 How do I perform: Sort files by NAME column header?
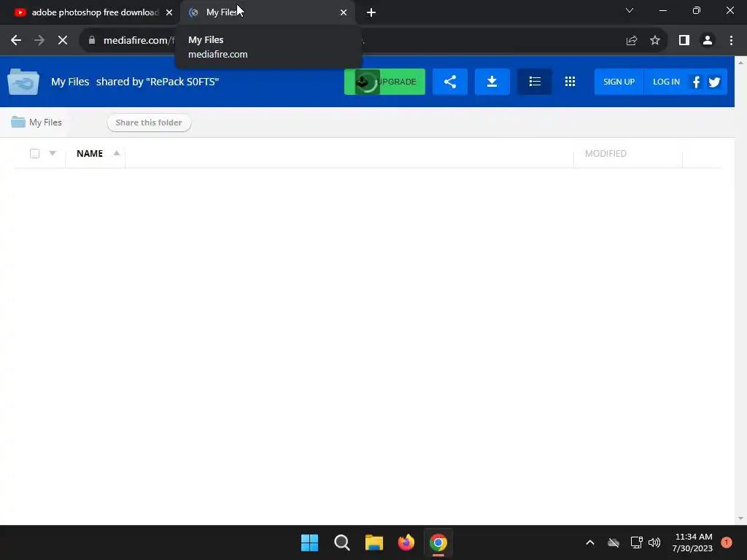click(x=90, y=153)
